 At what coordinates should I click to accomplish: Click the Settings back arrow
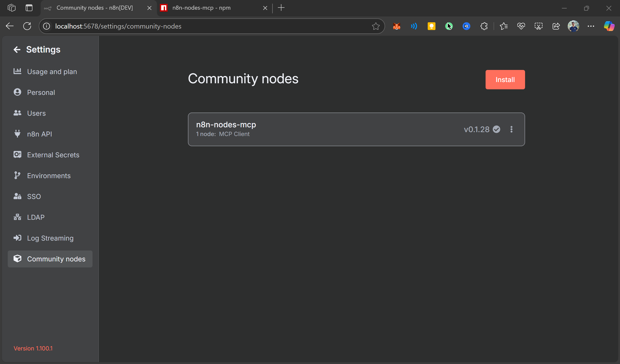[17, 49]
